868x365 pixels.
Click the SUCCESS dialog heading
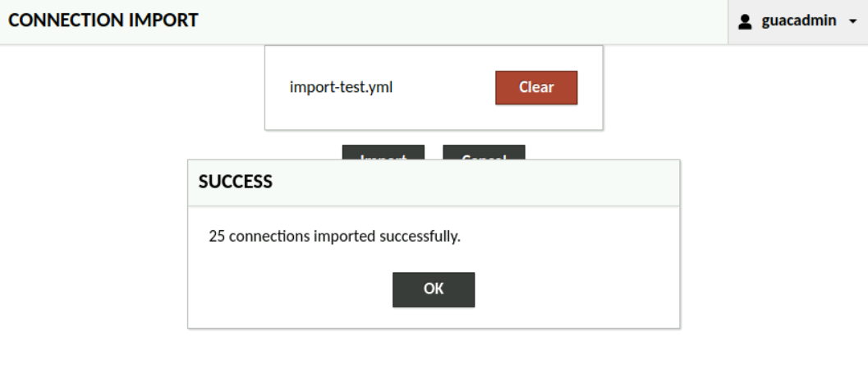pyautogui.click(x=236, y=182)
